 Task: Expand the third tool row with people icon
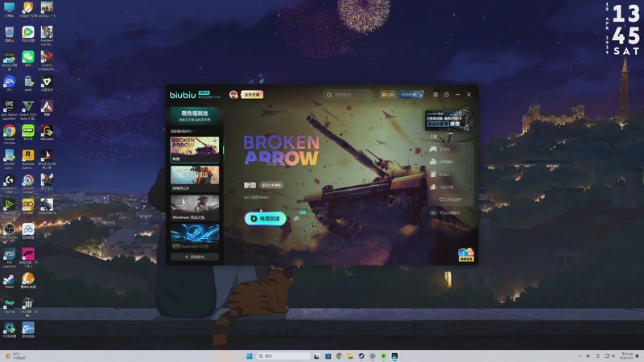click(450, 175)
